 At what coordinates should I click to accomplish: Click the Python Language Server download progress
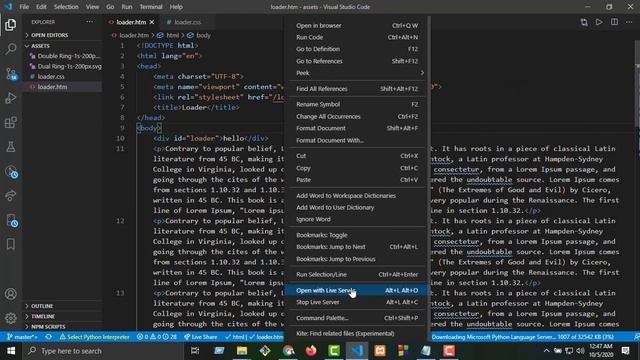[522, 337]
